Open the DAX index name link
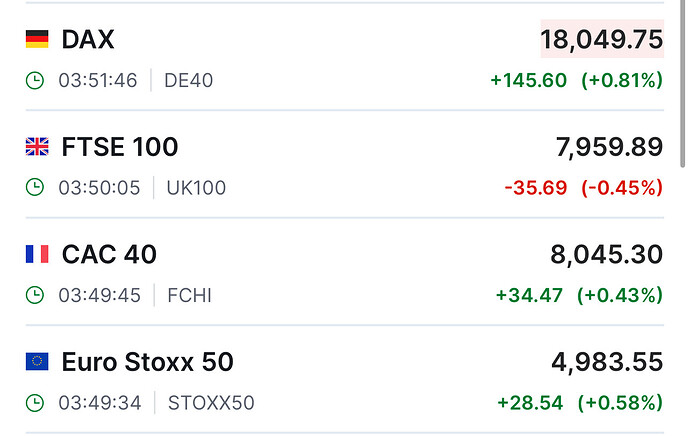This screenshot has height=436, width=690. pos(88,40)
